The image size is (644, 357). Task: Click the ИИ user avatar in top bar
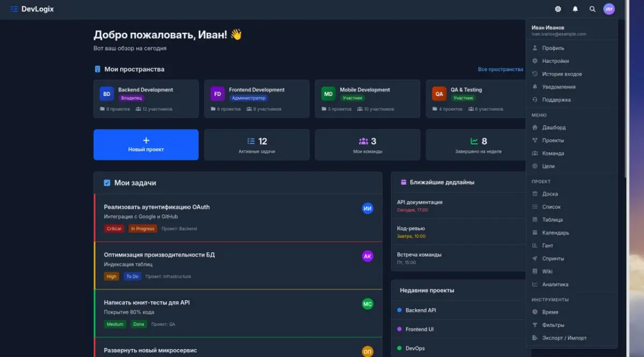coord(609,9)
